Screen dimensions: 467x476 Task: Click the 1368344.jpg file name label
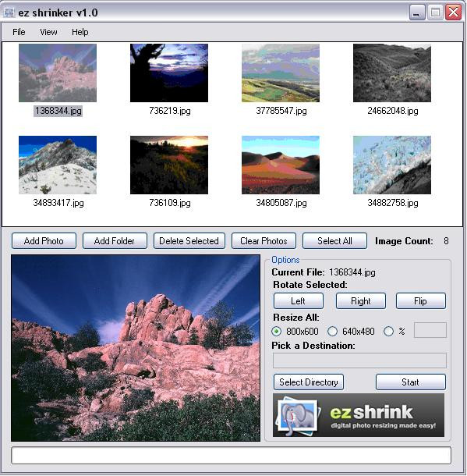(58, 111)
